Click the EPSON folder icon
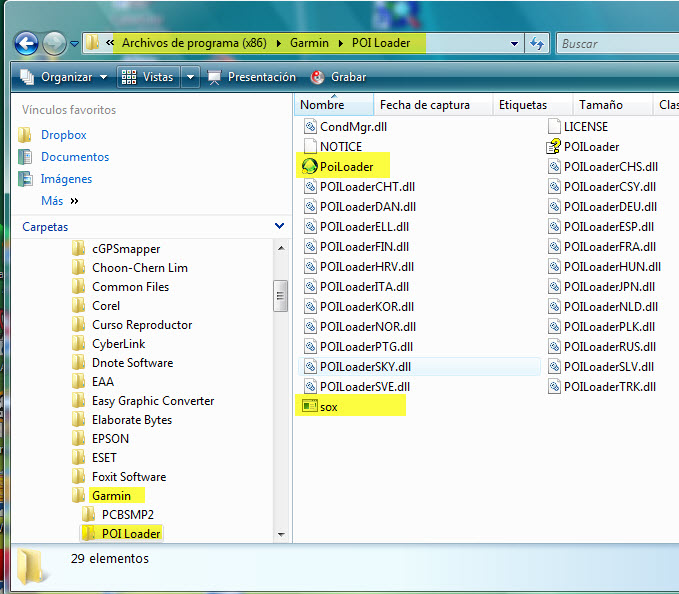This screenshot has height=594, width=679. tap(78, 439)
